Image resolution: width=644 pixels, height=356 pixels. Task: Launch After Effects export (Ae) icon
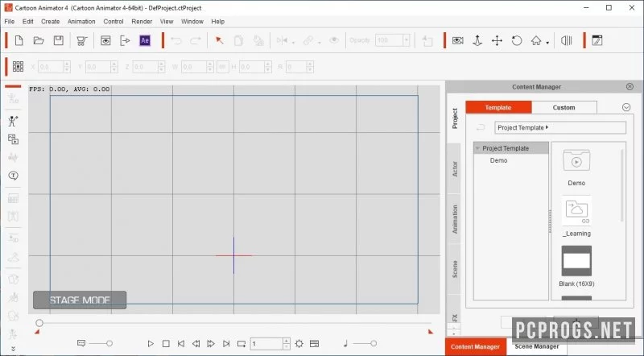[x=145, y=40]
